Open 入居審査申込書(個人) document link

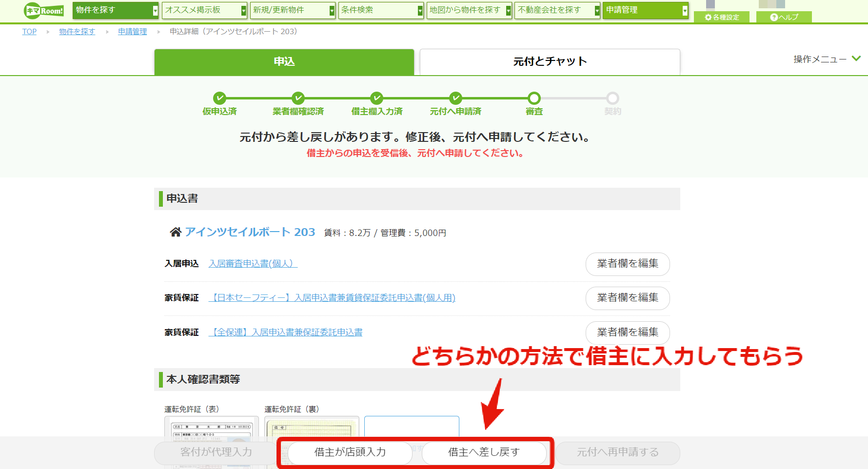point(253,263)
